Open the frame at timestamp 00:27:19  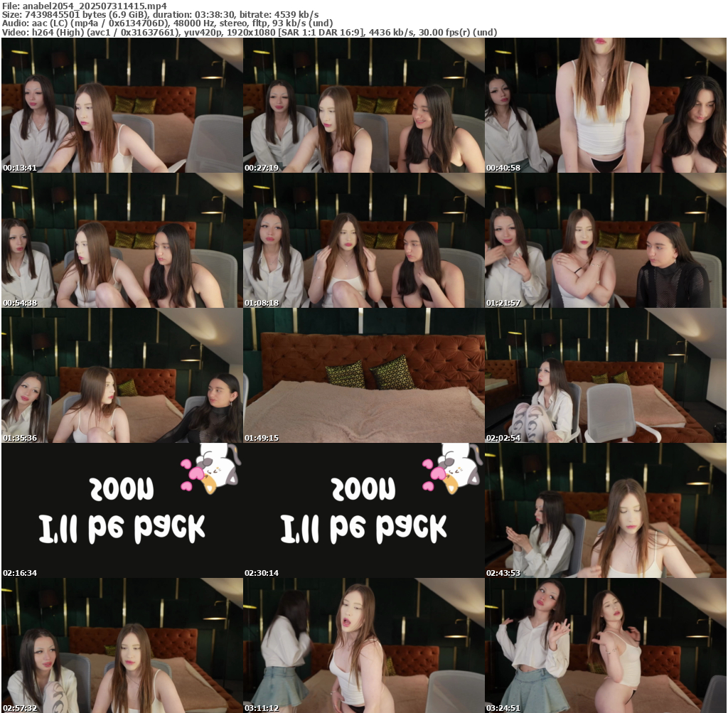[x=363, y=105]
